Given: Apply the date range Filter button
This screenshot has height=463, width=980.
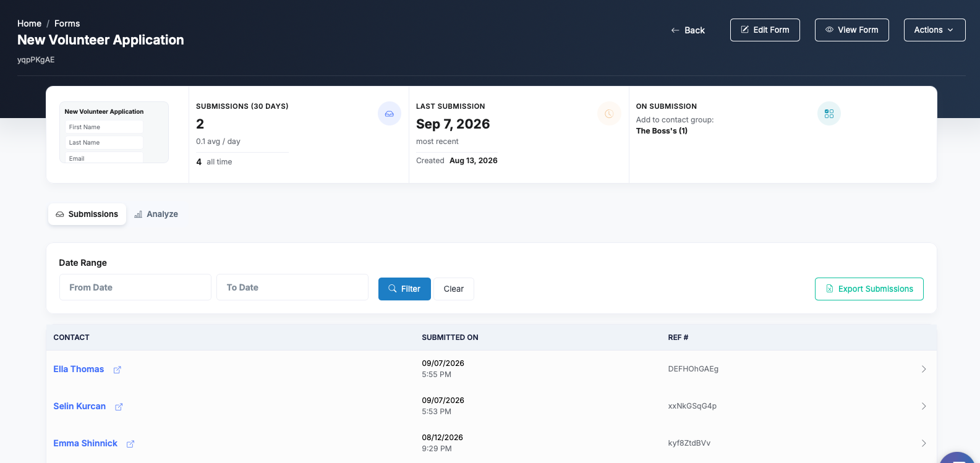Looking at the screenshot, I should click(404, 289).
